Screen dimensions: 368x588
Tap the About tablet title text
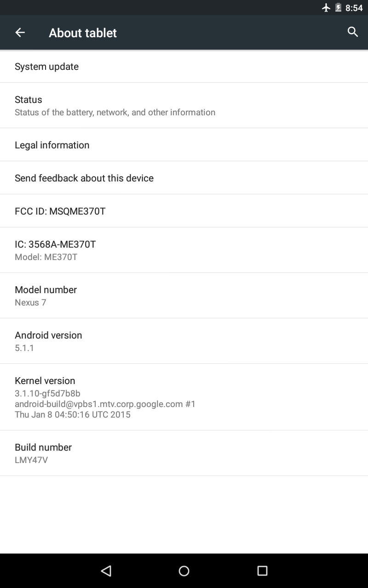pyautogui.click(x=83, y=33)
